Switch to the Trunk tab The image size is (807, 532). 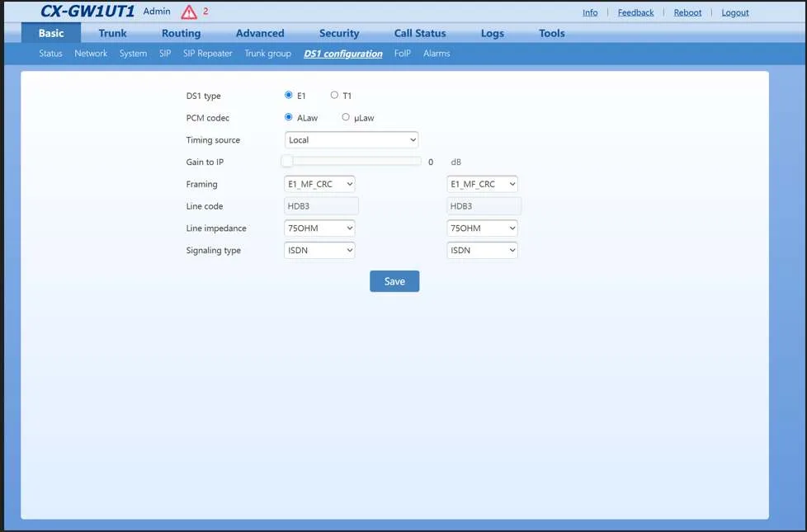[x=113, y=33]
